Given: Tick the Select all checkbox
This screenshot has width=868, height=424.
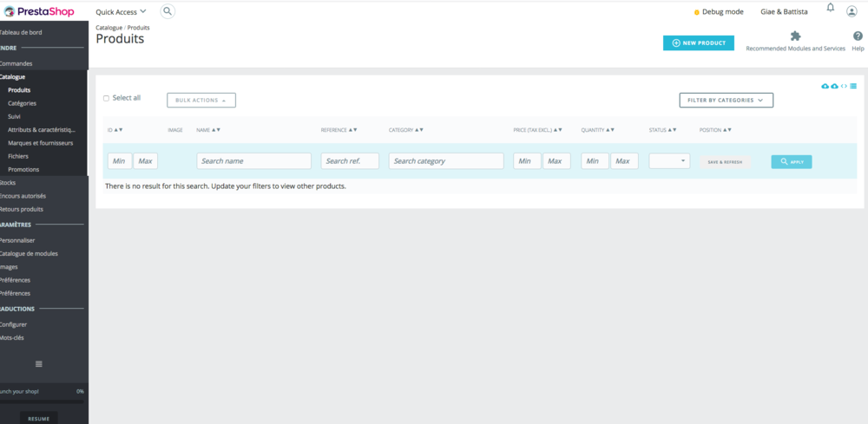Looking at the screenshot, I should click(x=106, y=98).
